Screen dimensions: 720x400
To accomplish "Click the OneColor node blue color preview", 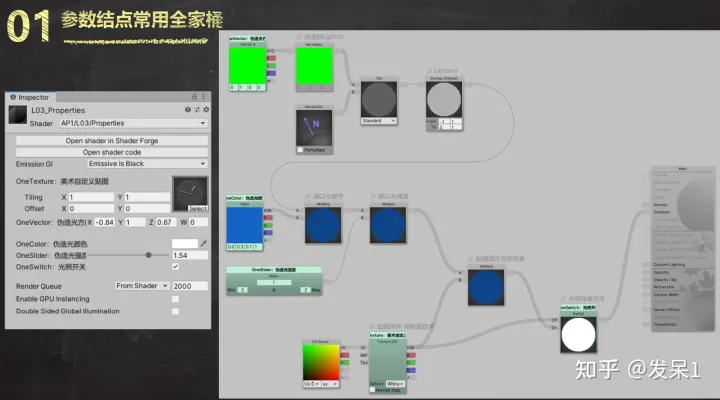I will pyautogui.click(x=244, y=225).
